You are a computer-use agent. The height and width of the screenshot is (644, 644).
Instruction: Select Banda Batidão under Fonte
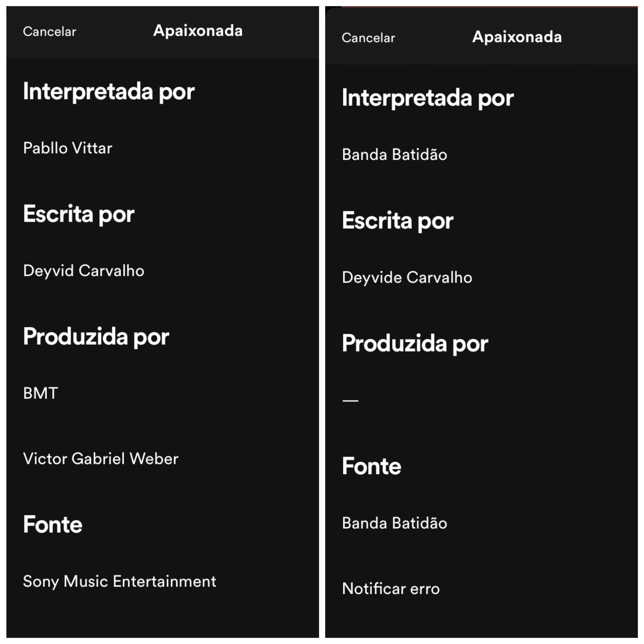tap(394, 523)
